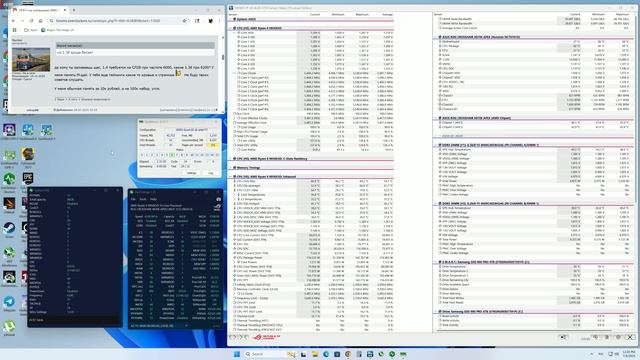Select the CPU Package Power sensor row
The height and width of the screenshot is (360, 640).
[313, 258]
